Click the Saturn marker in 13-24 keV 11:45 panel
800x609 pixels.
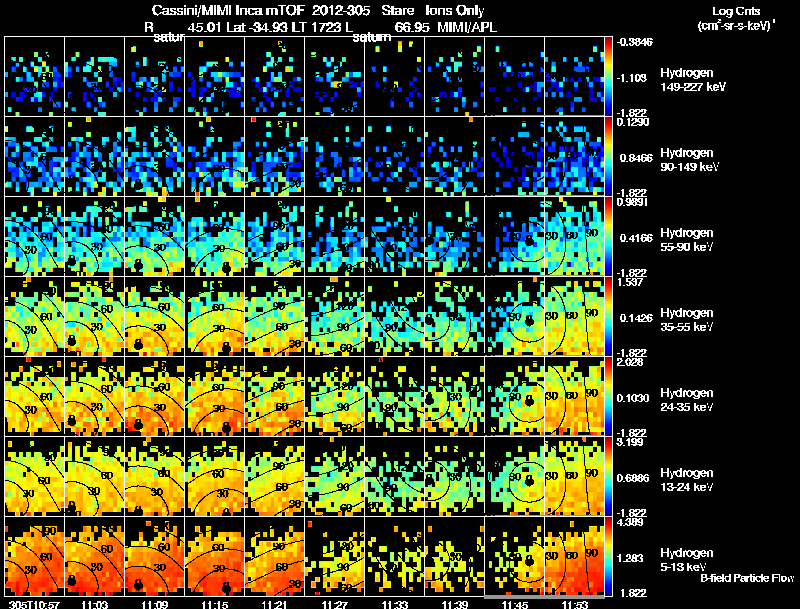[529, 480]
